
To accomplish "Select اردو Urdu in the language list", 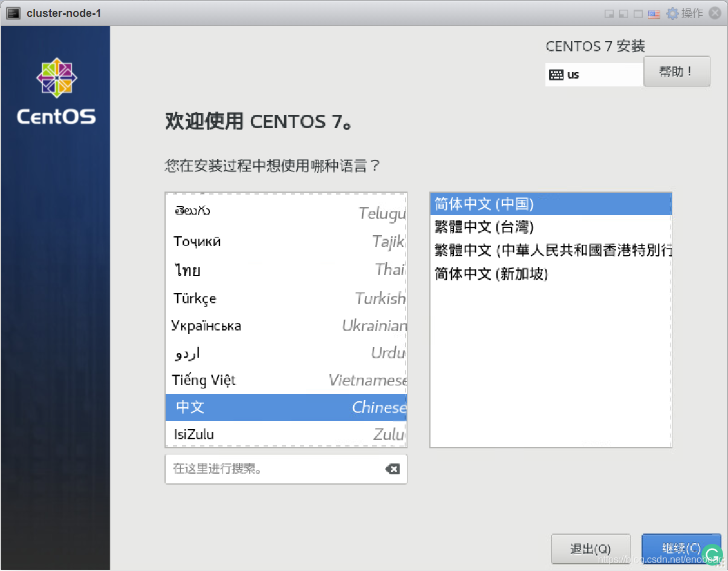I will point(286,353).
